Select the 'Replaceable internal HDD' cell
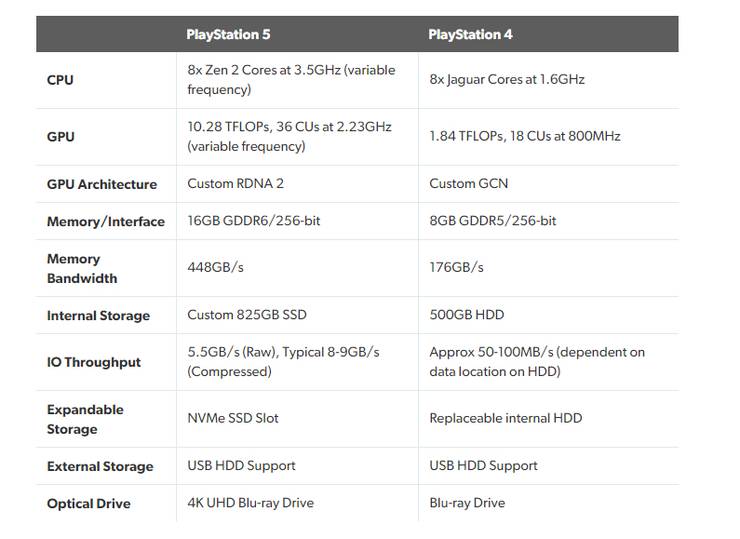The width and height of the screenshot is (740, 539). click(x=505, y=418)
